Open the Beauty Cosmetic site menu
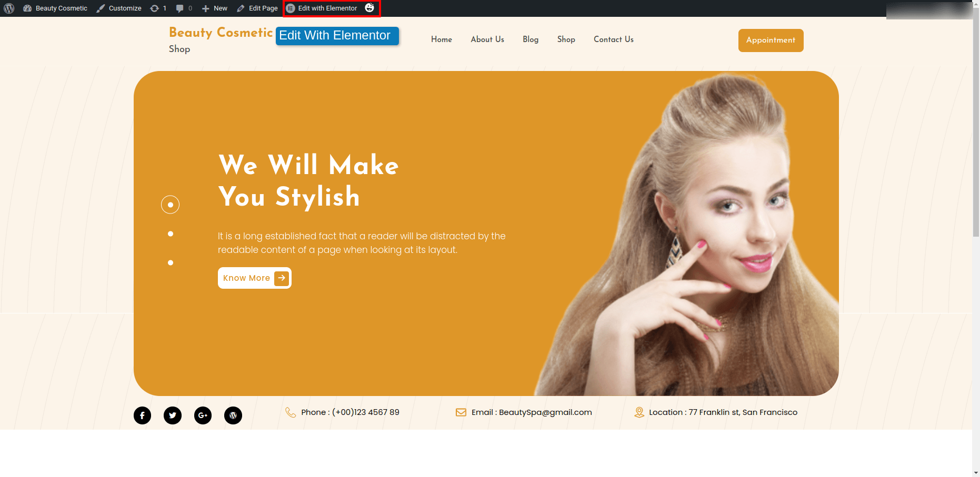Image resolution: width=980 pixels, height=477 pixels. tap(55, 8)
